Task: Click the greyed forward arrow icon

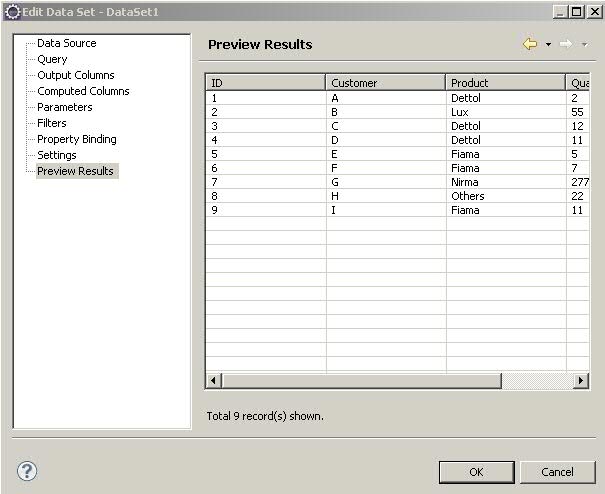Action: point(566,44)
